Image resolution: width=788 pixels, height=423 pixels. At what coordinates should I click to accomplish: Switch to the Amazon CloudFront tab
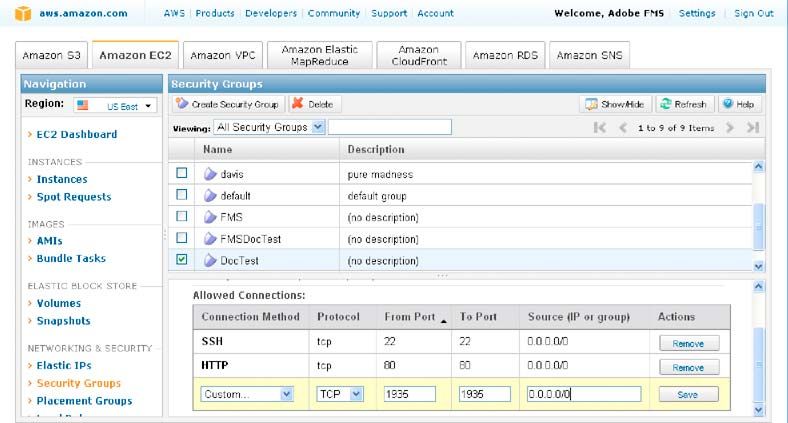point(419,55)
